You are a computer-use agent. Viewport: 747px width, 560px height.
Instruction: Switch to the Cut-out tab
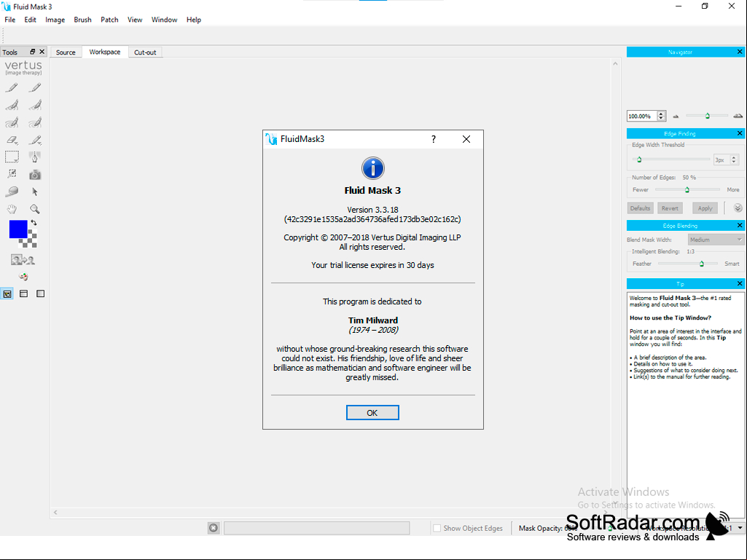click(145, 52)
